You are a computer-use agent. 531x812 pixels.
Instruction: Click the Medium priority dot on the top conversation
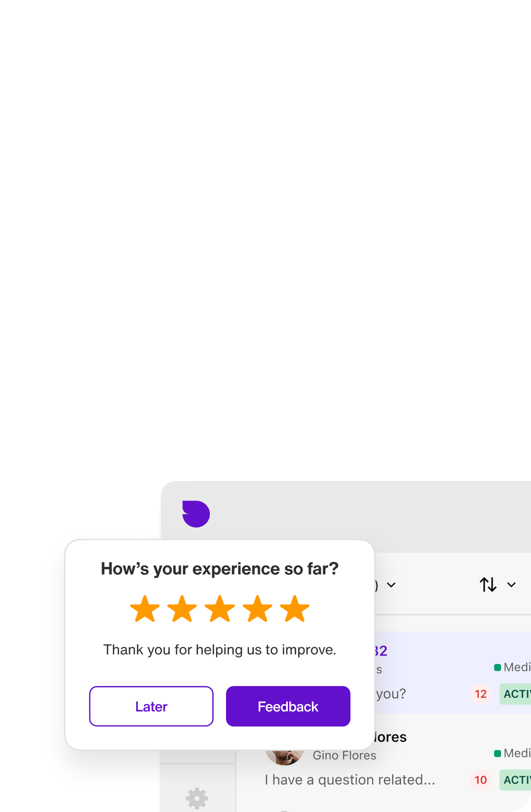(497, 667)
